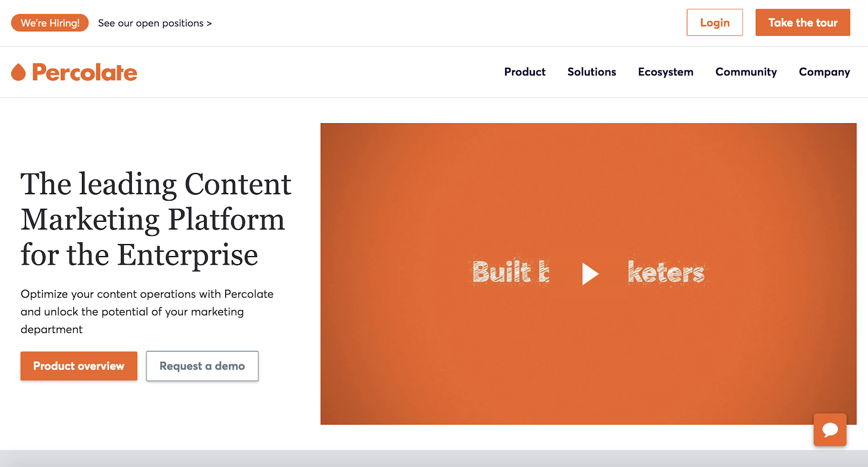Click the Product overview button
This screenshot has height=467, width=868.
click(78, 366)
